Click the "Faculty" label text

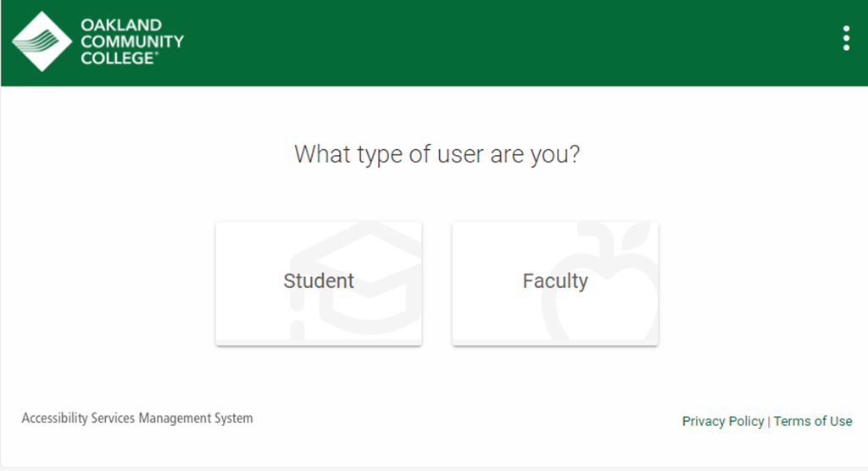(555, 281)
